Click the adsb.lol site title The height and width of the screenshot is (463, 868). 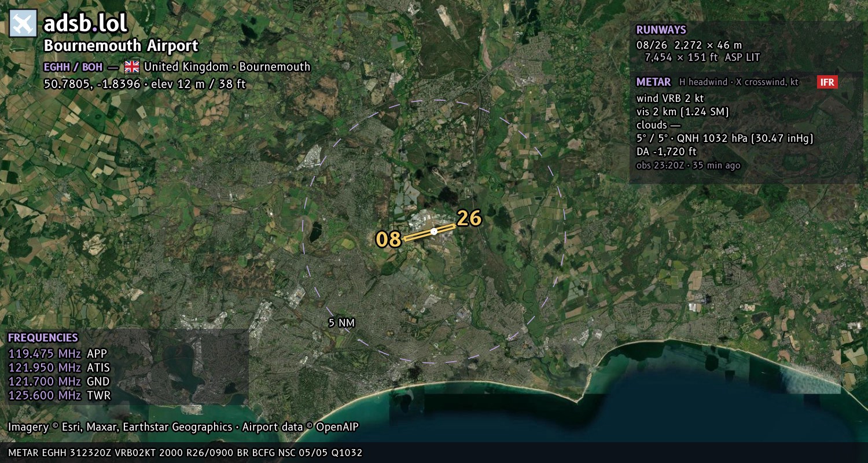coord(86,23)
